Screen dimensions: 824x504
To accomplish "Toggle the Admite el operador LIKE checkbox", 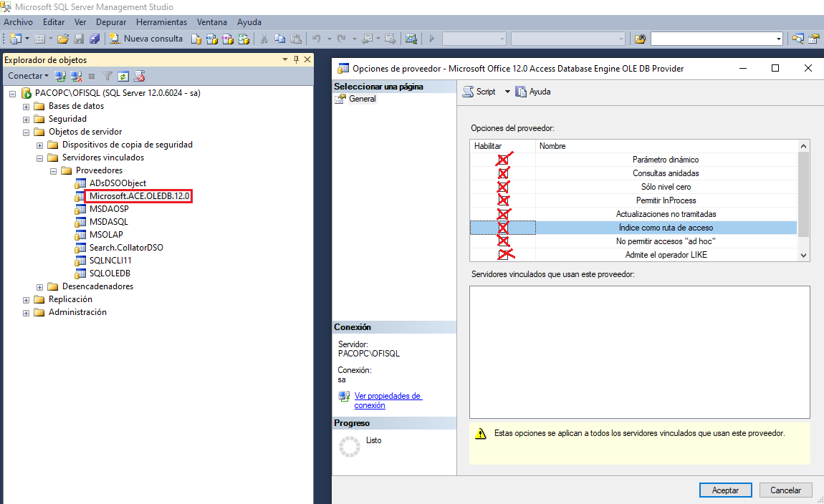I will tap(503, 255).
